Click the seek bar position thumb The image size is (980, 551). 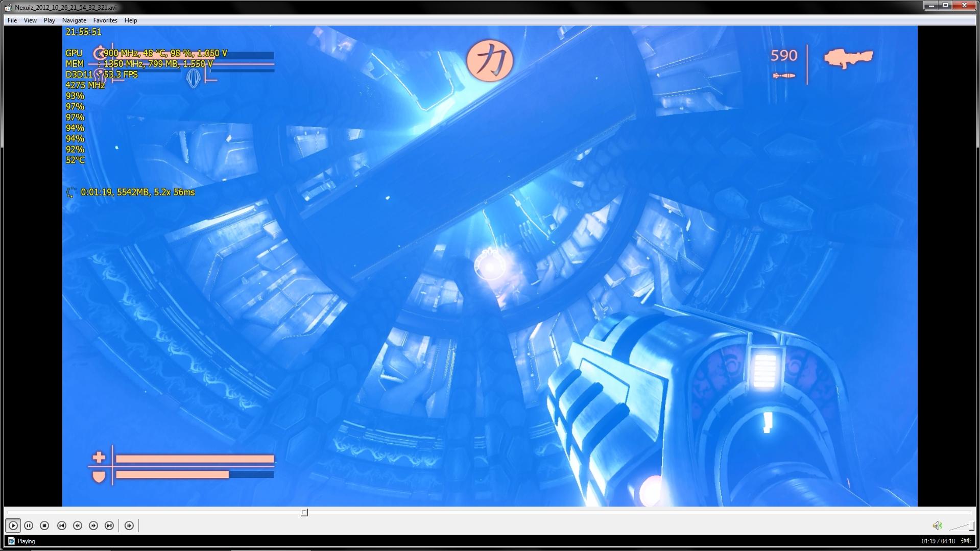pos(304,512)
